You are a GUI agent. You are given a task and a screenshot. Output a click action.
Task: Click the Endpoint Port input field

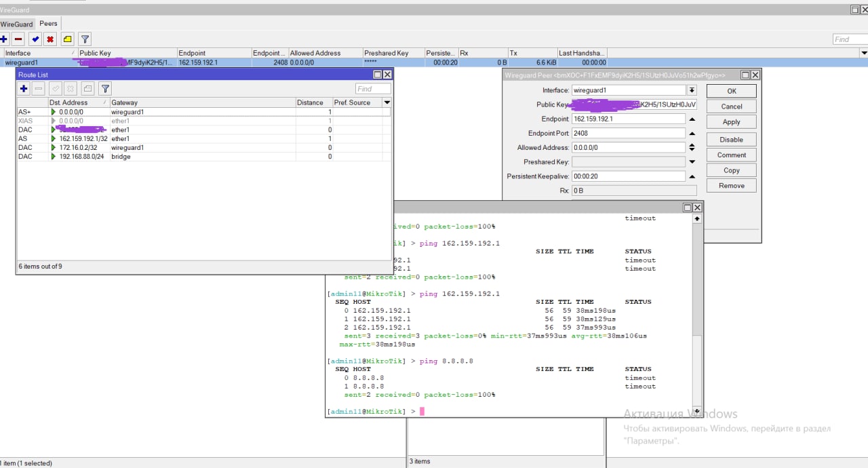pos(629,133)
